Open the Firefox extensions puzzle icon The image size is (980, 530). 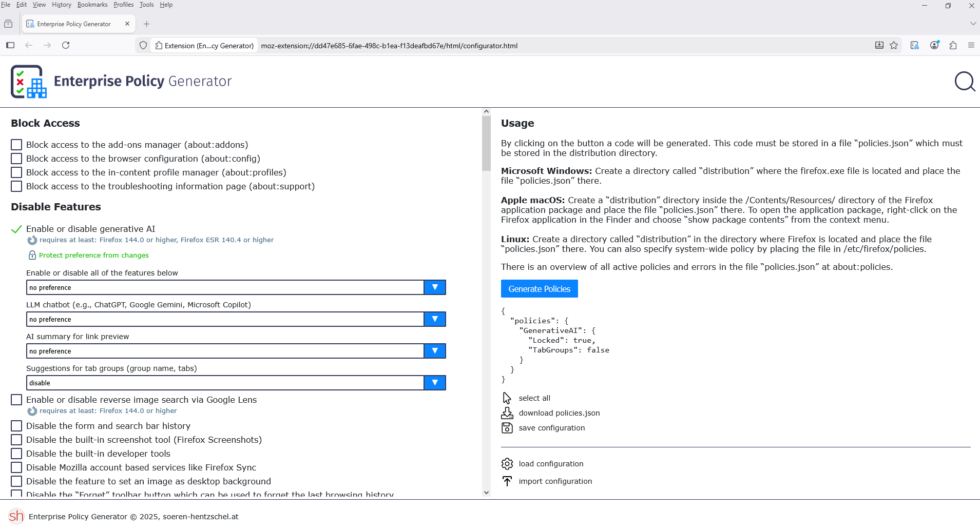(x=953, y=45)
